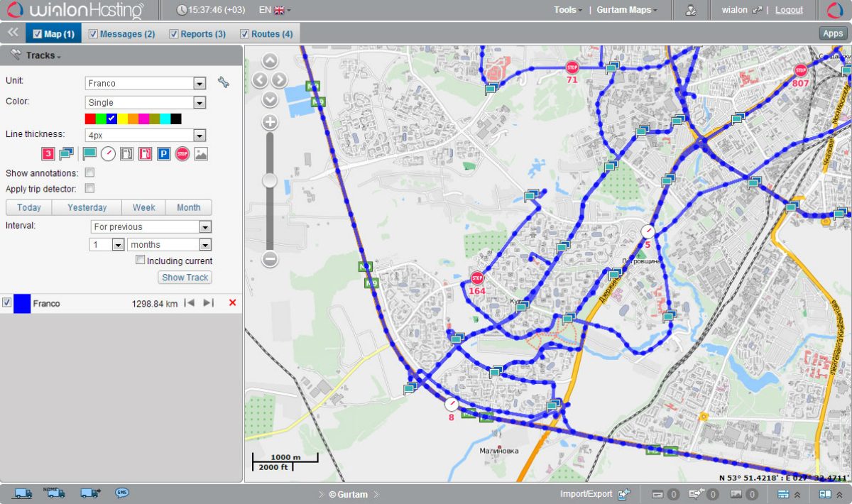The height and width of the screenshot is (504, 852).
Task: Toggle the stop sign marker icon
Action: (x=182, y=153)
